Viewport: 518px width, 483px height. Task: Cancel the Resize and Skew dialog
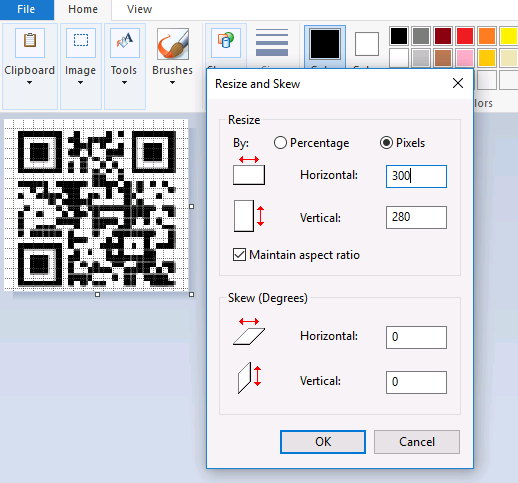tap(417, 442)
